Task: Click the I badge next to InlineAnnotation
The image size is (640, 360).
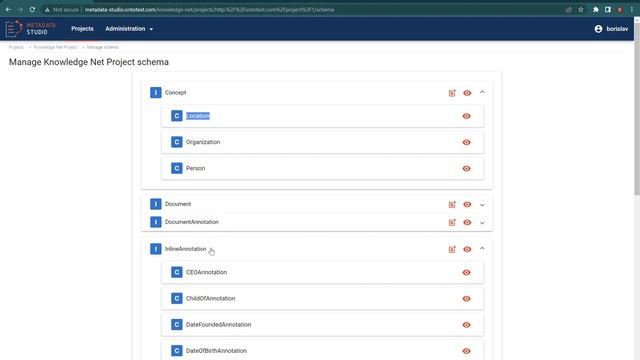Action: point(156,249)
